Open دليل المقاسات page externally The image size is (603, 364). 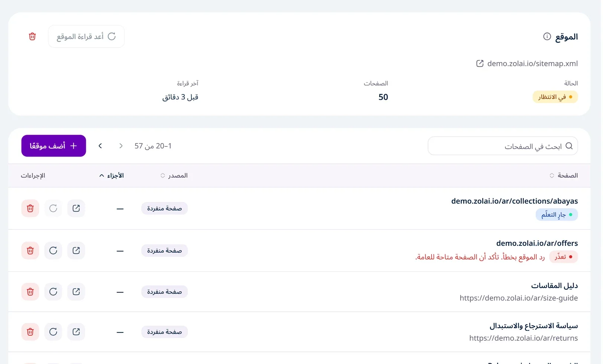[76, 292]
